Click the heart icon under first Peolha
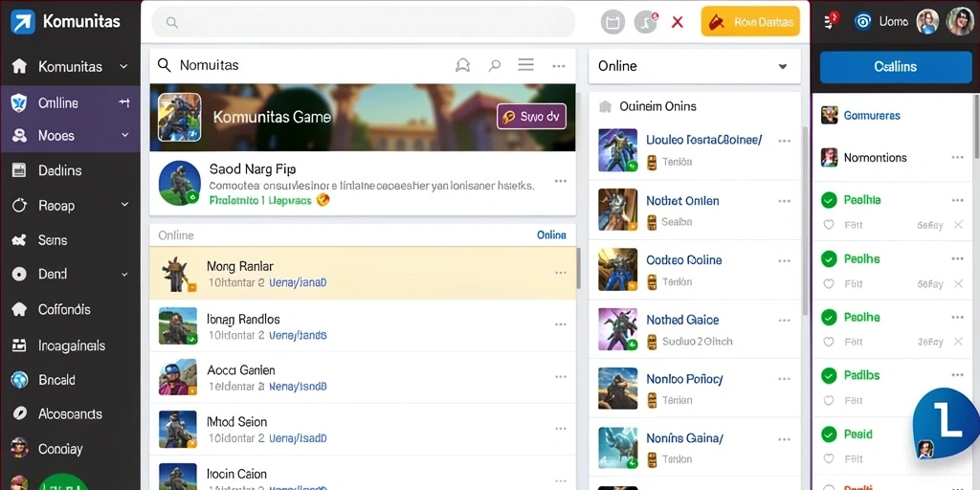Image resolution: width=980 pixels, height=490 pixels. click(x=829, y=225)
